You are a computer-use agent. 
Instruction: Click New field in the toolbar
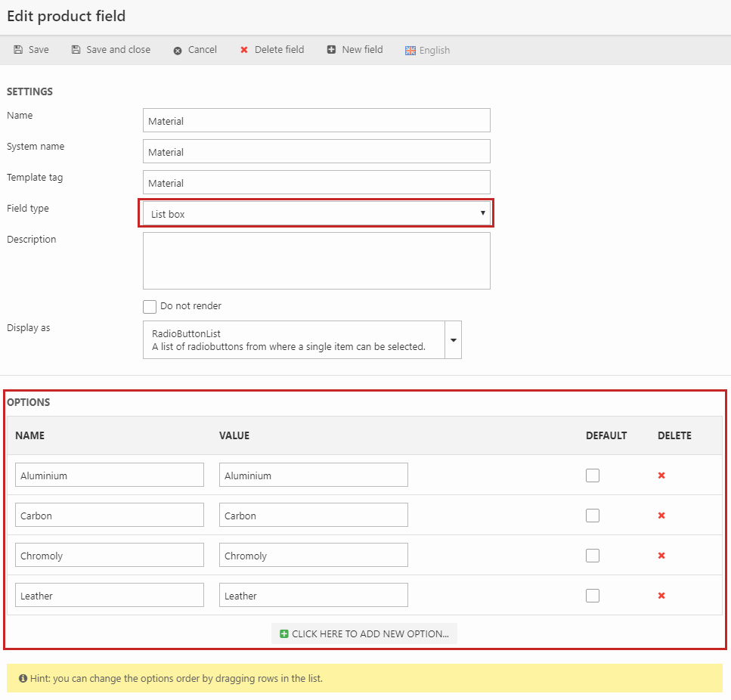(x=355, y=50)
